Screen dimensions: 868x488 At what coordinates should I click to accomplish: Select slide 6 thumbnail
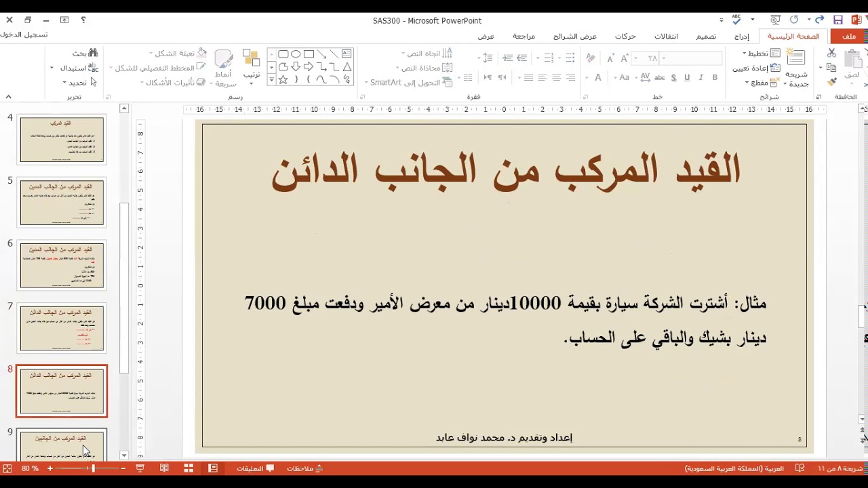coord(62,266)
